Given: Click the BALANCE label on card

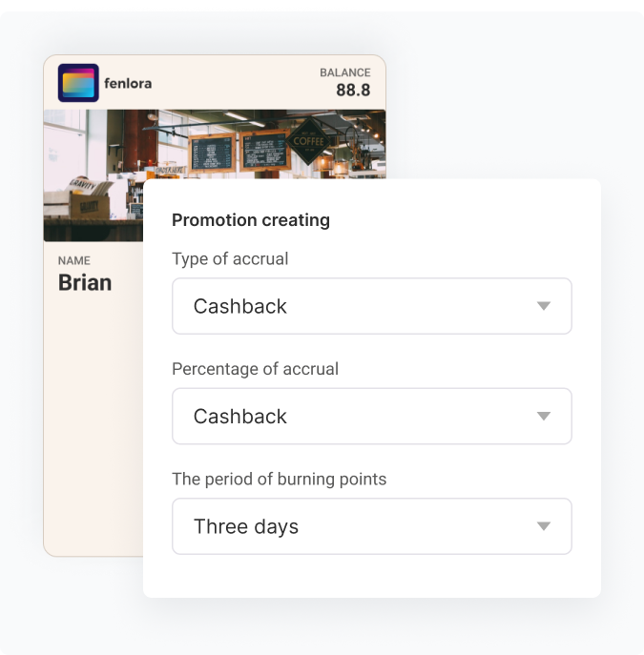Looking at the screenshot, I should click(344, 72).
